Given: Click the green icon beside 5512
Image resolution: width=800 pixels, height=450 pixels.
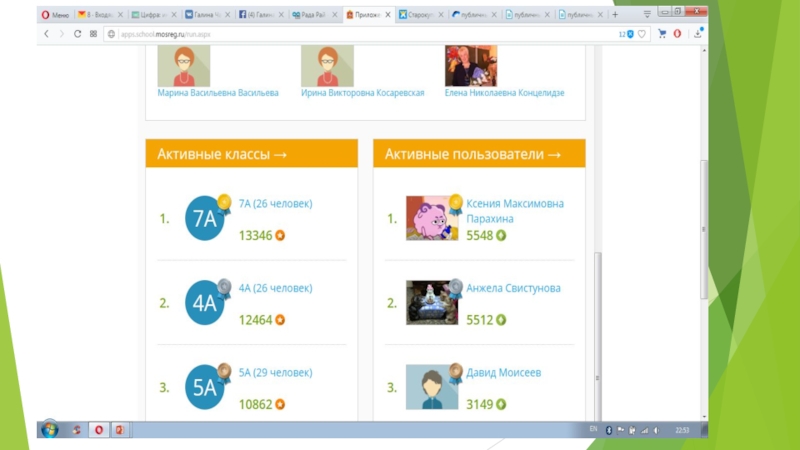Looking at the screenshot, I should pyautogui.click(x=501, y=320).
